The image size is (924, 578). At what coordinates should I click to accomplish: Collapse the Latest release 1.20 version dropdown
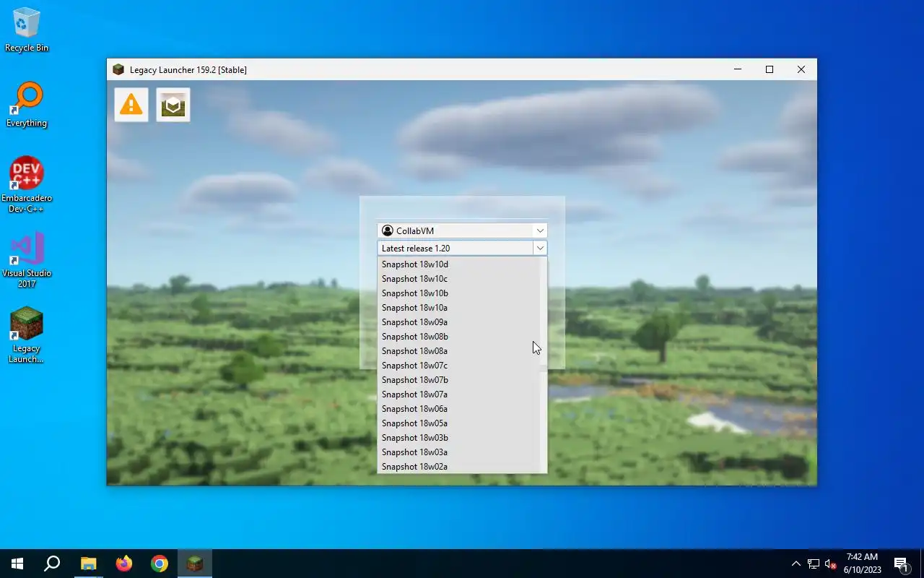[x=539, y=248]
